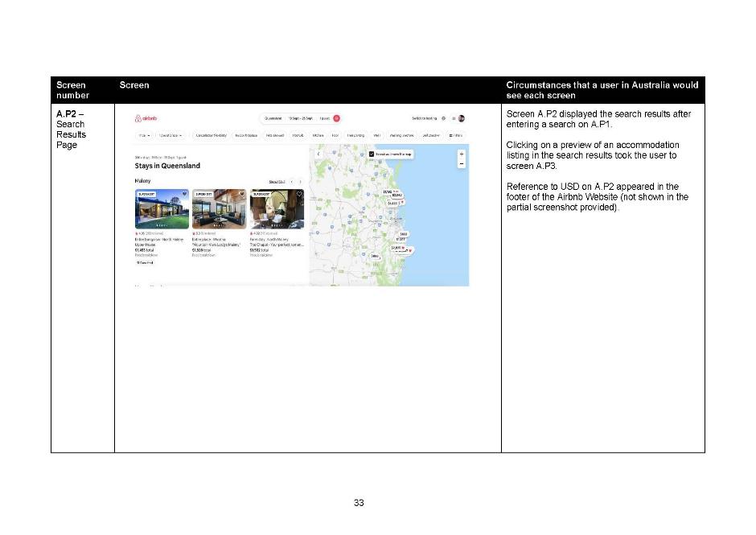Select the Free parking filter chip
Screen dimensions: 756x535
click(x=355, y=135)
